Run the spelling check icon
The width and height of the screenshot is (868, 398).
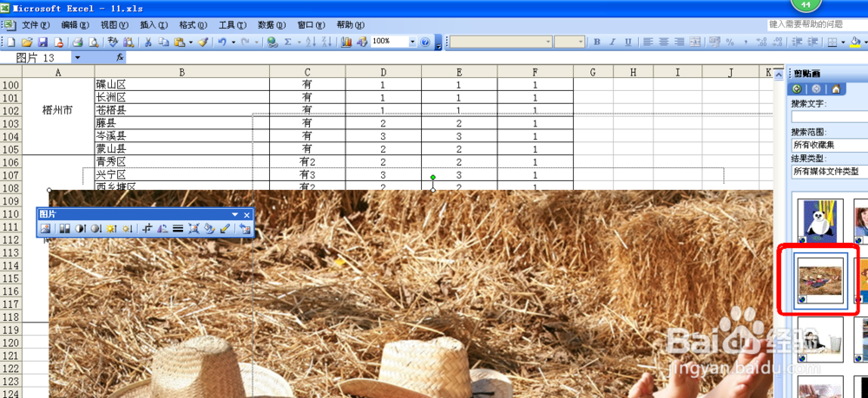[x=113, y=42]
